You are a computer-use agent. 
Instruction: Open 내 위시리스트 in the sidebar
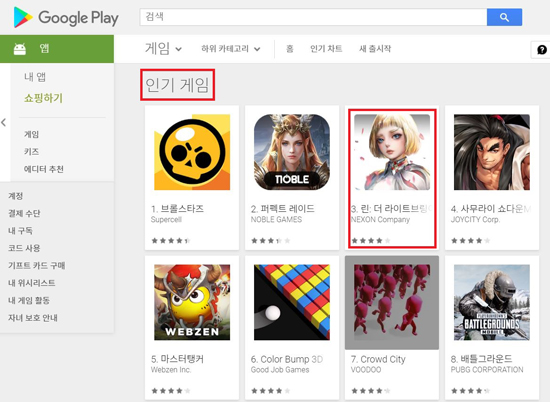point(32,283)
